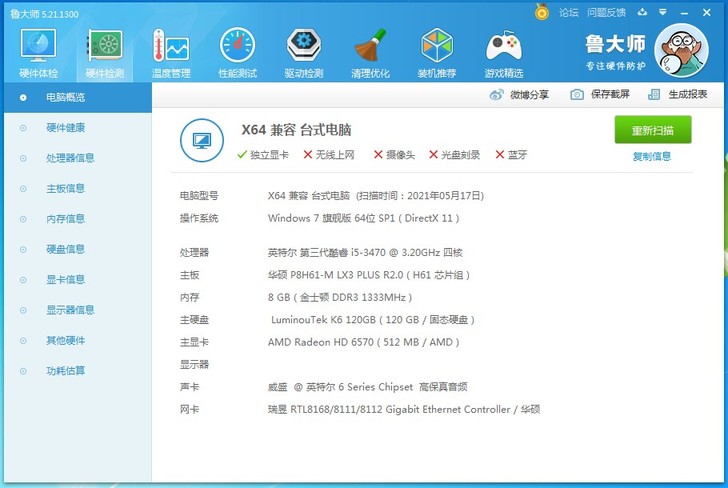728x488 pixels.
Task: Click the 光盘刻录 status indicator
Action: click(x=455, y=155)
